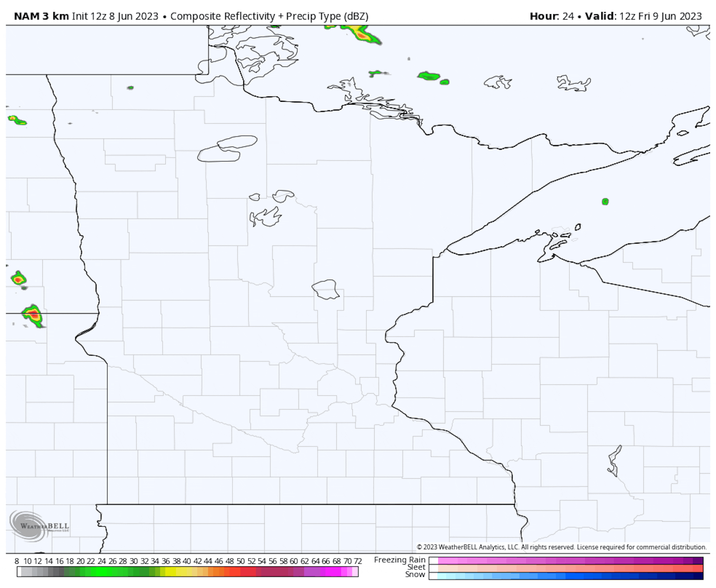Image resolution: width=716 pixels, height=588 pixels.
Task: Click the Valid 12z Fri 9 Jun 2023 text
Action: coord(643,16)
